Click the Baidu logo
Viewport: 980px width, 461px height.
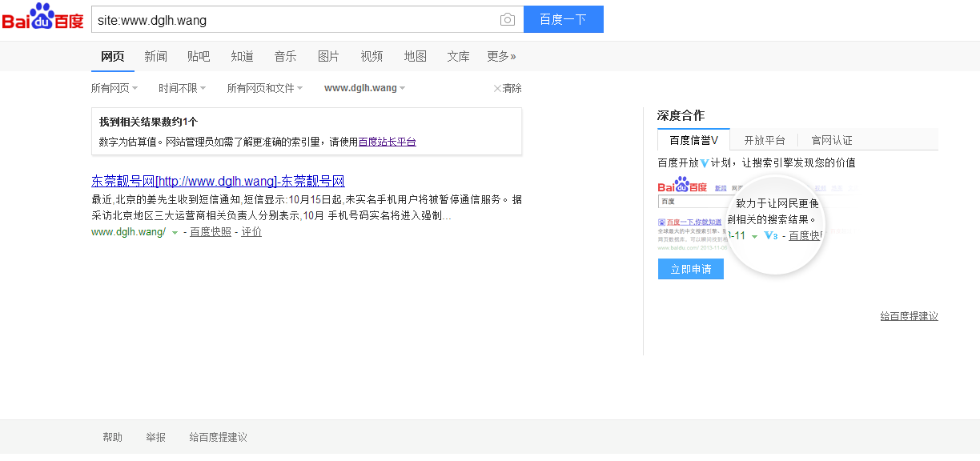pyautogui.click(x=42, y=18)
